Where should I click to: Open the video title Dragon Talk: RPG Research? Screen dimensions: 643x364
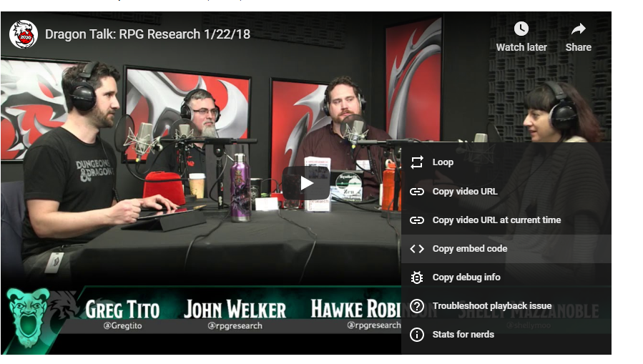(x=147, y=34)
